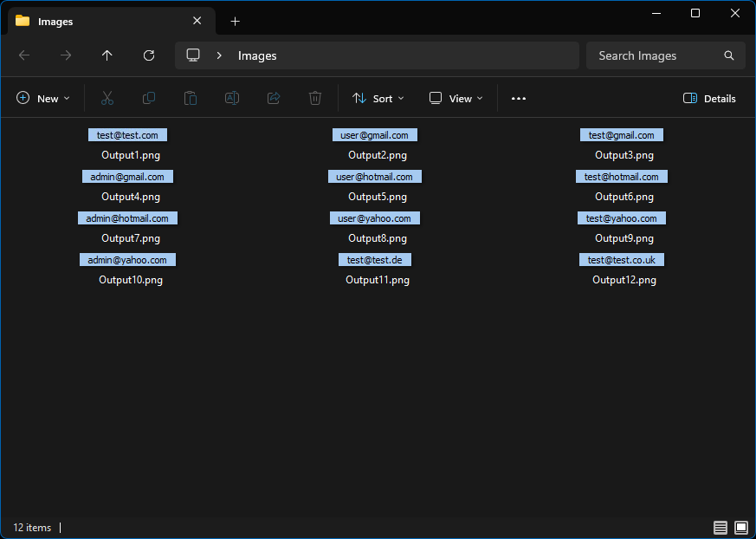
Task: Open the New dropdown menu
Action: 43,99
